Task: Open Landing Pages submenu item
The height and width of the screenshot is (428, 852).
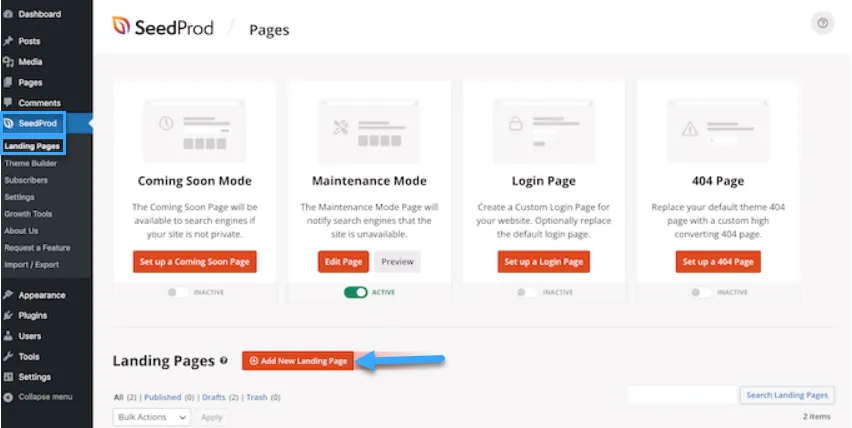Action: [32, 146]
